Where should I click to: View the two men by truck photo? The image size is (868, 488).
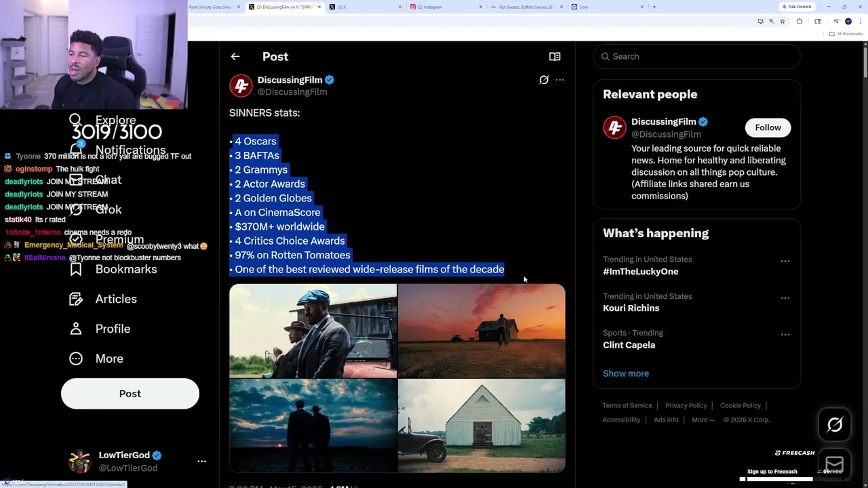point(313,331)
